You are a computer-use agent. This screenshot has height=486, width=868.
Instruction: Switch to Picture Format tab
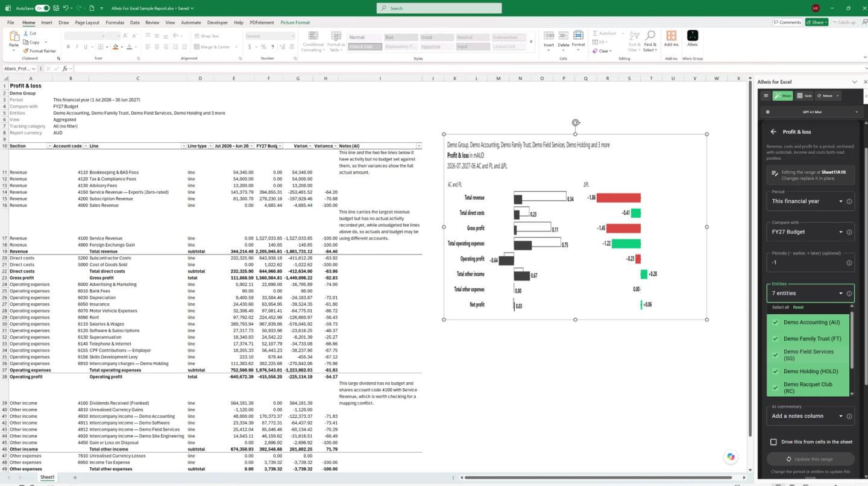click(295, 22)
